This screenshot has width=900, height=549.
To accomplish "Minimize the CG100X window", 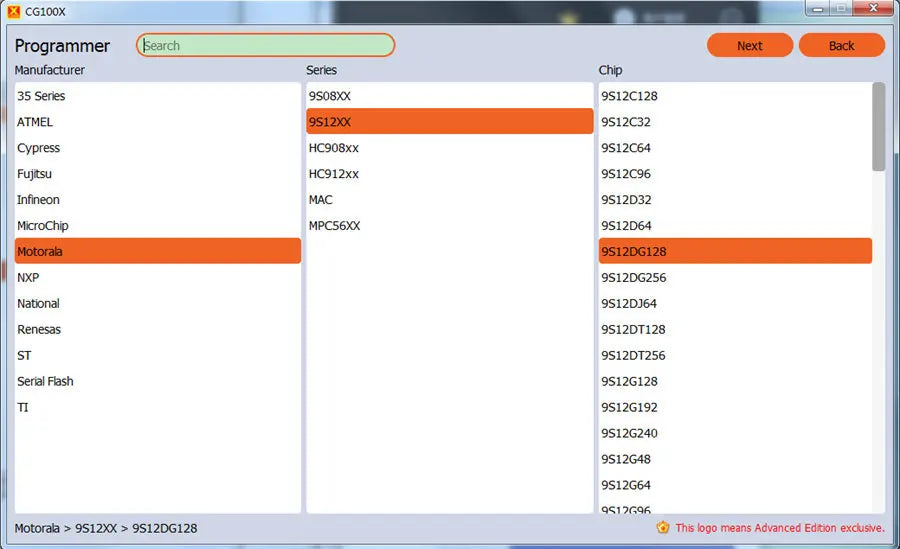I will [x=818, y=9].
